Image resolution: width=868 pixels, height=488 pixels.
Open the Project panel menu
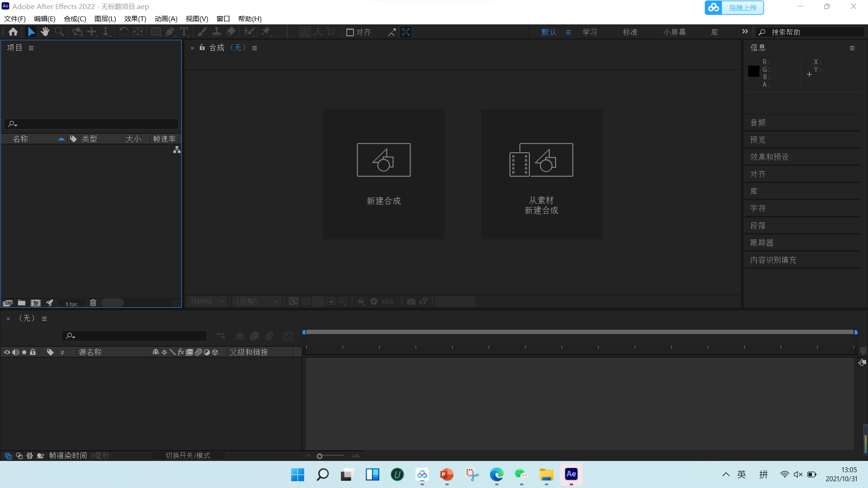31,47
